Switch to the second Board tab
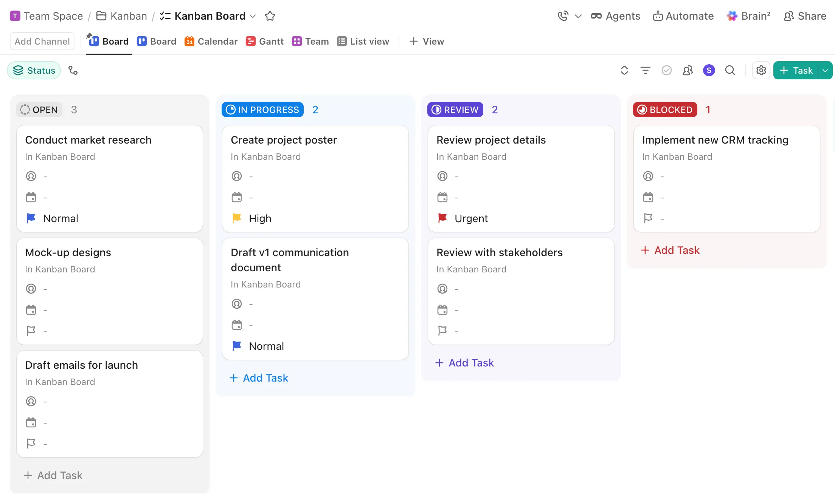Image resolution: width=835 pixels, height=504 pixels. click(157, 41)
